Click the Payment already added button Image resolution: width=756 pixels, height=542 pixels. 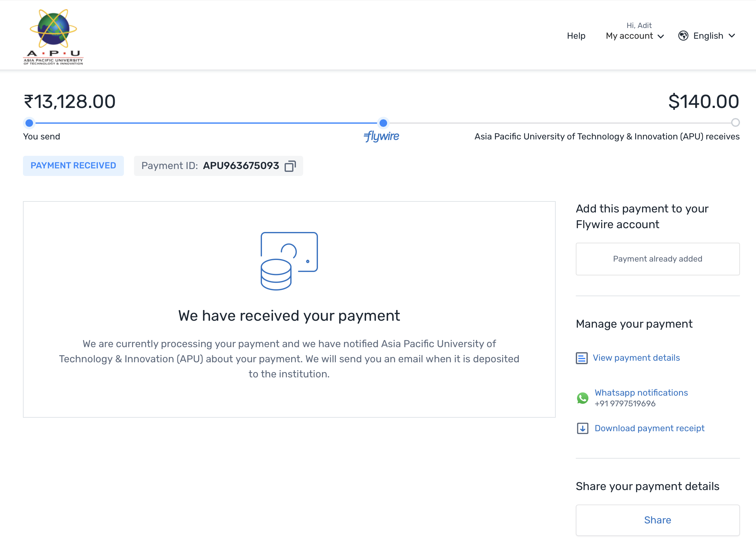[x=657, y=259]
